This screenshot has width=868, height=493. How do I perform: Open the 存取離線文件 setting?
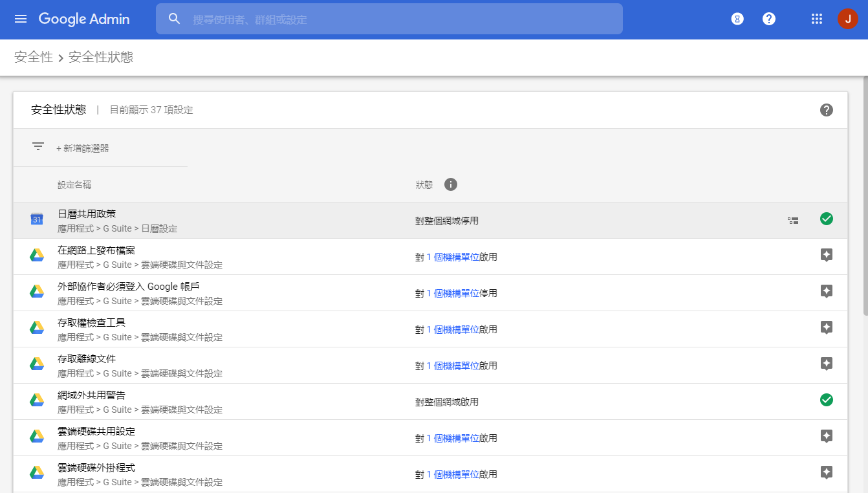(87, 358)
